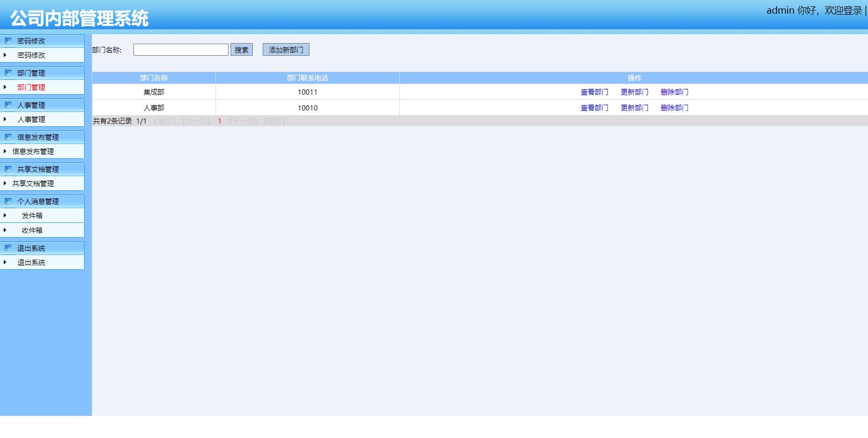Select the phone number cell 10010

tap(307, 108)
